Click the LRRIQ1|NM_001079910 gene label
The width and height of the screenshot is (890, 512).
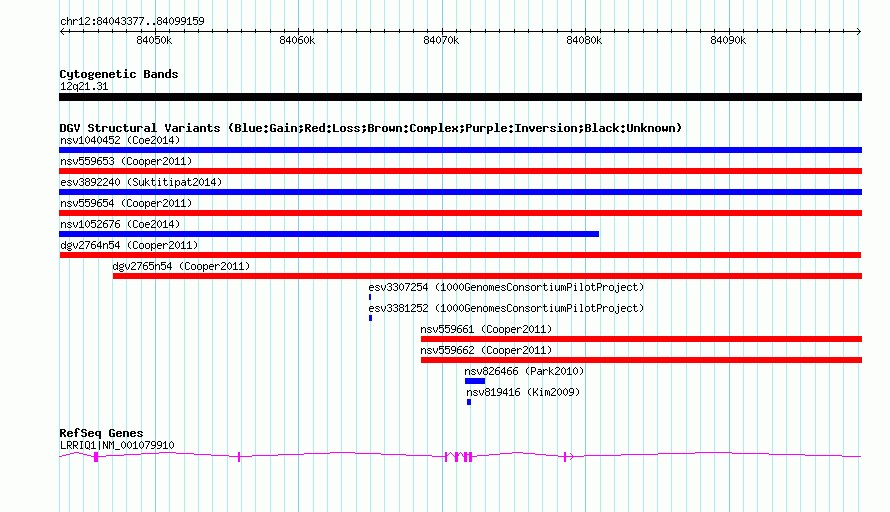pos(117,446)
